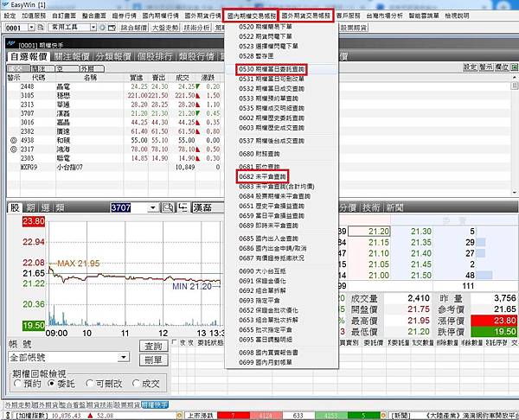Expand the 0001 page code dropdown
Viewport: 519px width, 420px height.
point(31,28)
